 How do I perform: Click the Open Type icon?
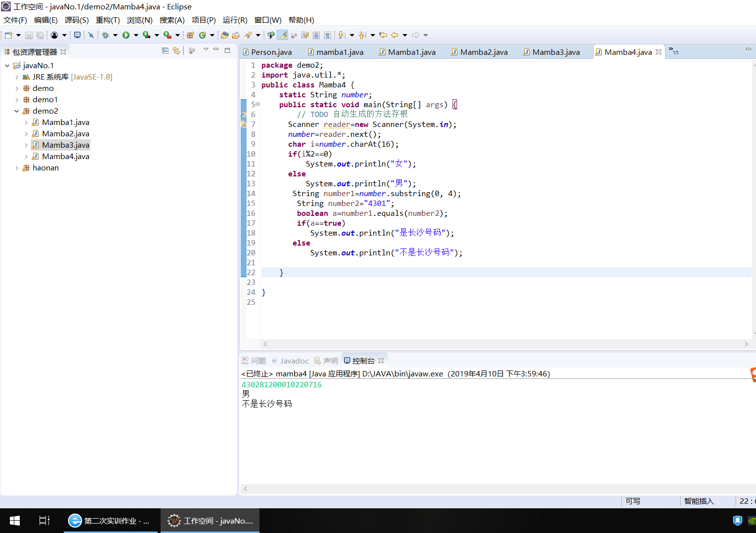(x=225, y=35)
